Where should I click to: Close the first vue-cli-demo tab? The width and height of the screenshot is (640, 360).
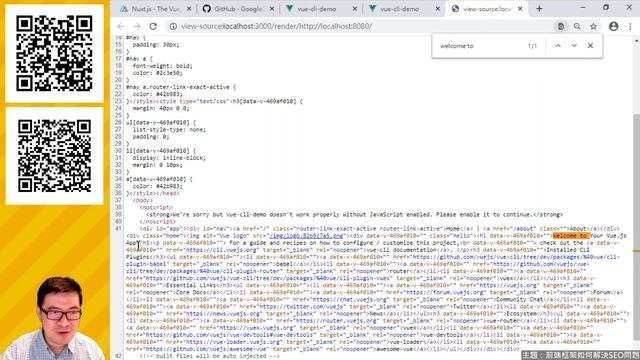coord(355,9)
